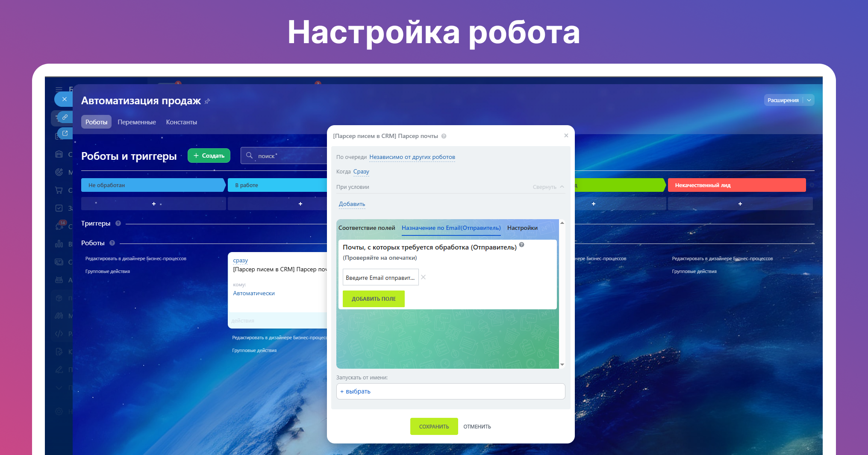Open Групповые действия under Некачественный лид column

[x=694, y=271]
